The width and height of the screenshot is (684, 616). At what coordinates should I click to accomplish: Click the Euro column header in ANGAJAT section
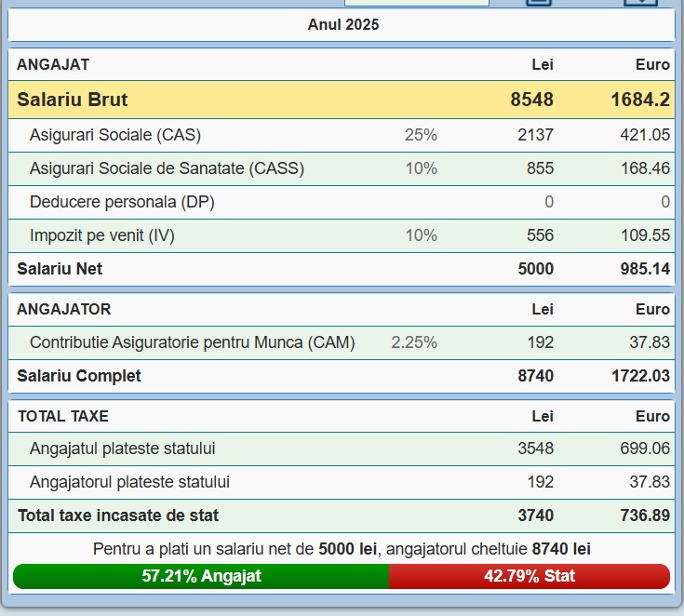pos(652,64)
